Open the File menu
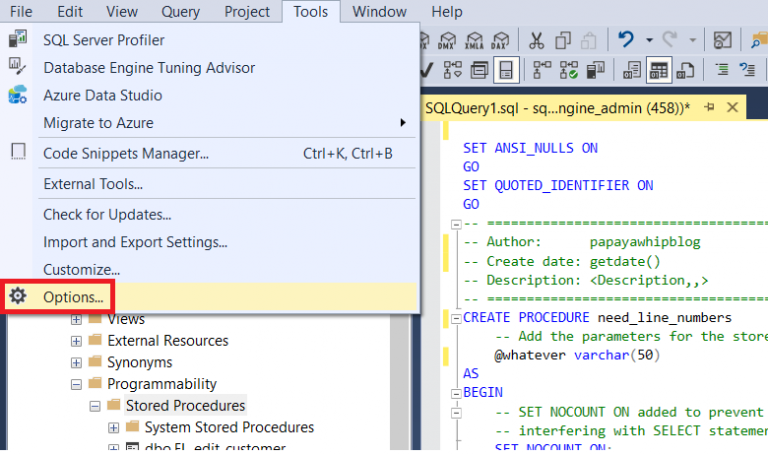The image size is (768, 455). [21, 11]
